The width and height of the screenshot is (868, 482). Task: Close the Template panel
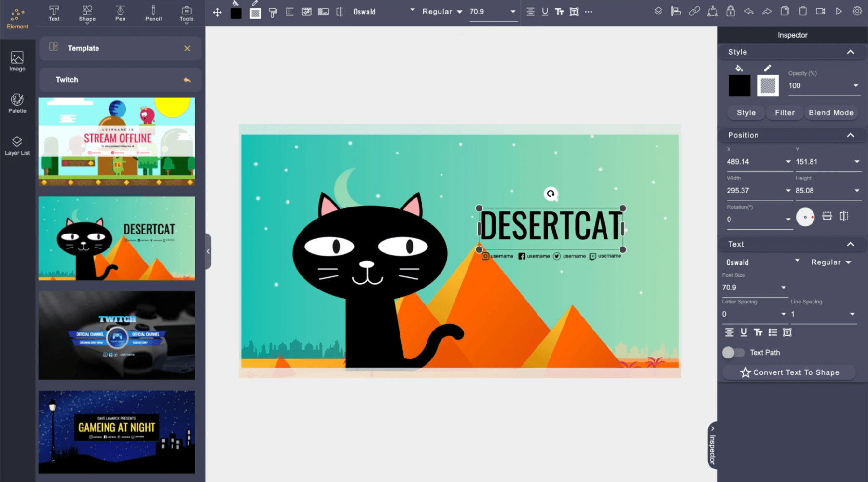[187, 48]
